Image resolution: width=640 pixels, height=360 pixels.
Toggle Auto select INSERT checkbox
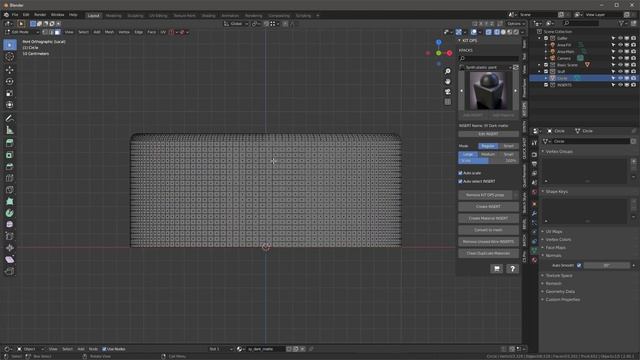pyautogui.click(x=460, y=181)
